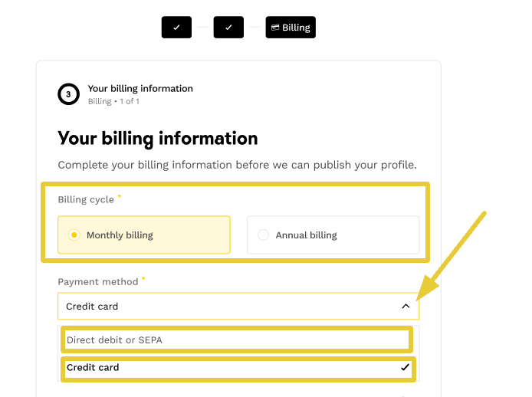The height and width of the screenshot is (397, 532).
Task: Collapse the Payment method dropdown chevron
Action: pos(406,307)
